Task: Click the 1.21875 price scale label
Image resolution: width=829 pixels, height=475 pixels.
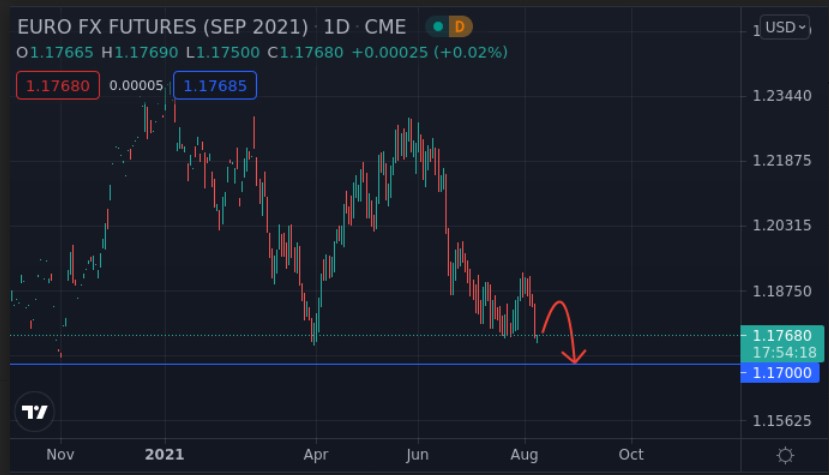Action: (x=781, y=161)
